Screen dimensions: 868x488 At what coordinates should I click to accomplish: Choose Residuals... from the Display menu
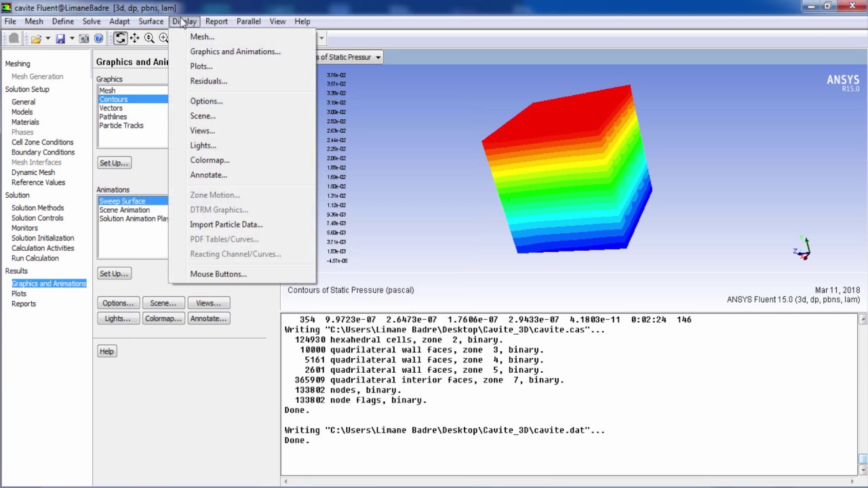coord(208,81)
